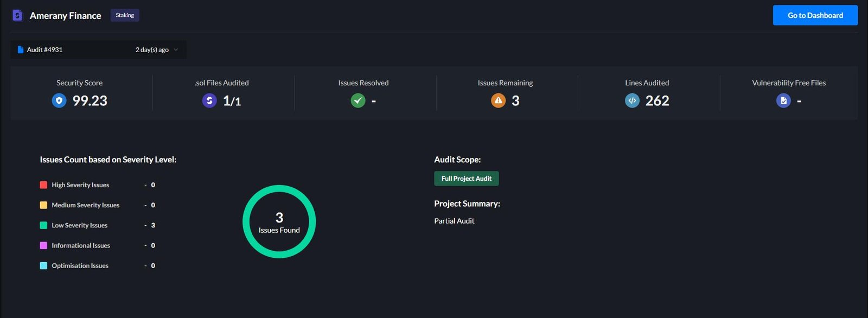Click the Audit Scope heading

tap(457, 160)
